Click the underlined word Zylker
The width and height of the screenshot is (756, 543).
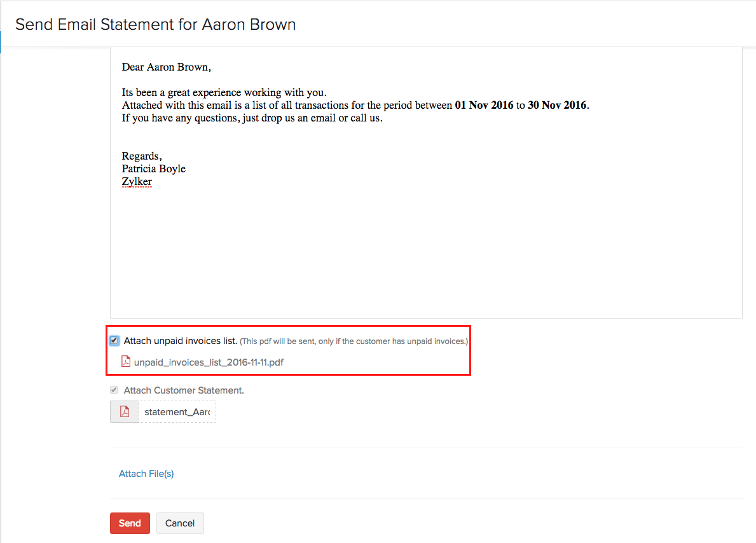137,182
